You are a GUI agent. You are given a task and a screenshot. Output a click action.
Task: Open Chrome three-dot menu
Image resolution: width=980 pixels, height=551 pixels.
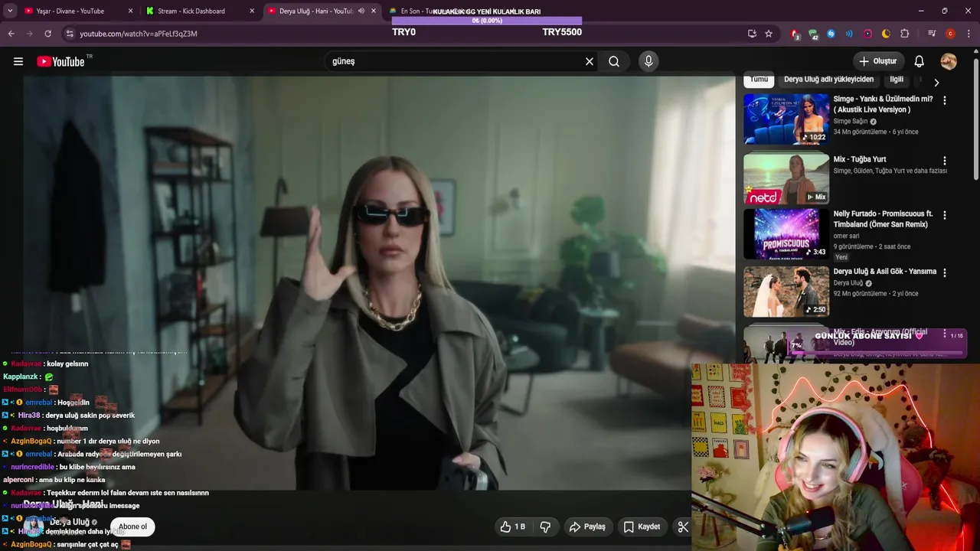(968, 34)
